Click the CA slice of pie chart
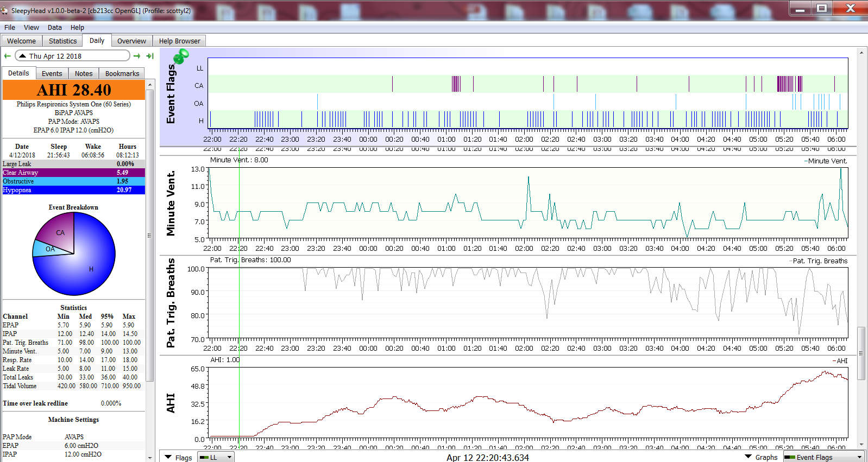868x462 pixels. (x=60, y=232)
